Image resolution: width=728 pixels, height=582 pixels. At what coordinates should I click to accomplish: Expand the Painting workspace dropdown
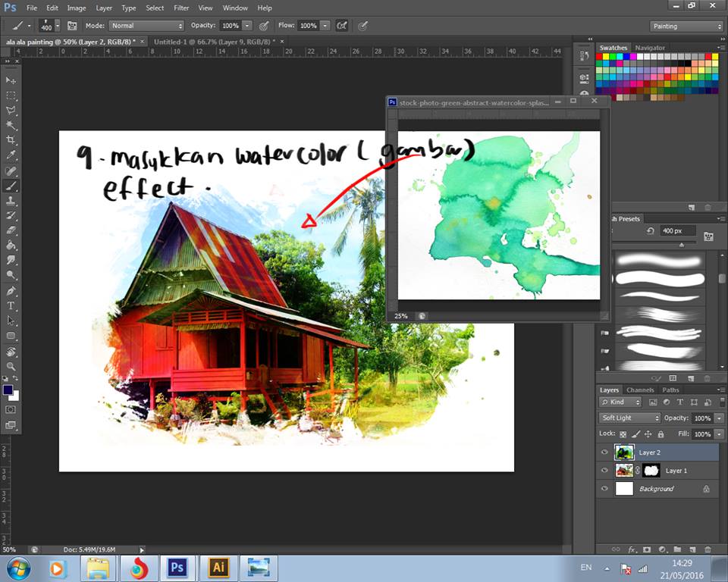pos(686,27)
